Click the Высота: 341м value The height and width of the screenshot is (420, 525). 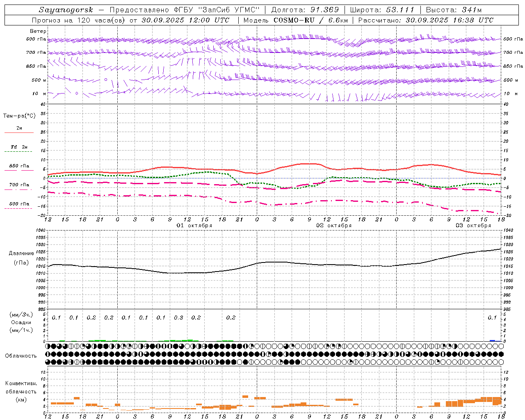pos(454,10)
